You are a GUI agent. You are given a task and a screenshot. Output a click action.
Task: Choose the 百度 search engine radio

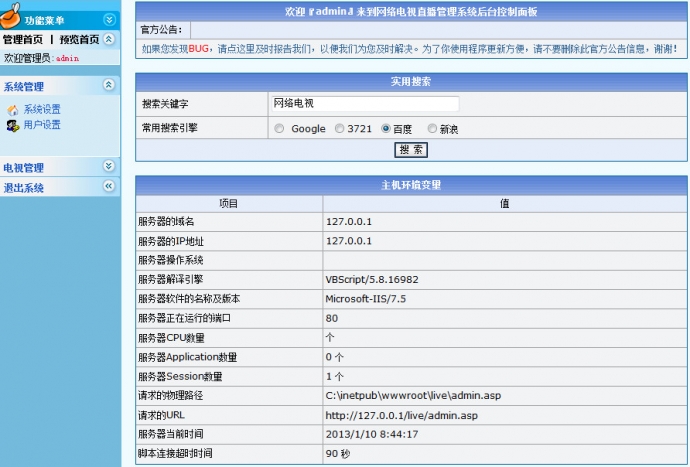click(386, 129)
